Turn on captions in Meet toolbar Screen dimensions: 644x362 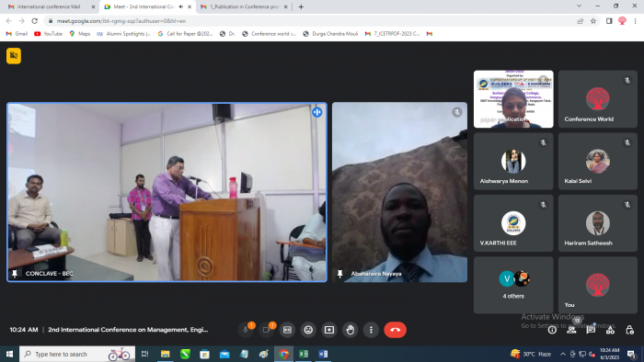(287, 330)
